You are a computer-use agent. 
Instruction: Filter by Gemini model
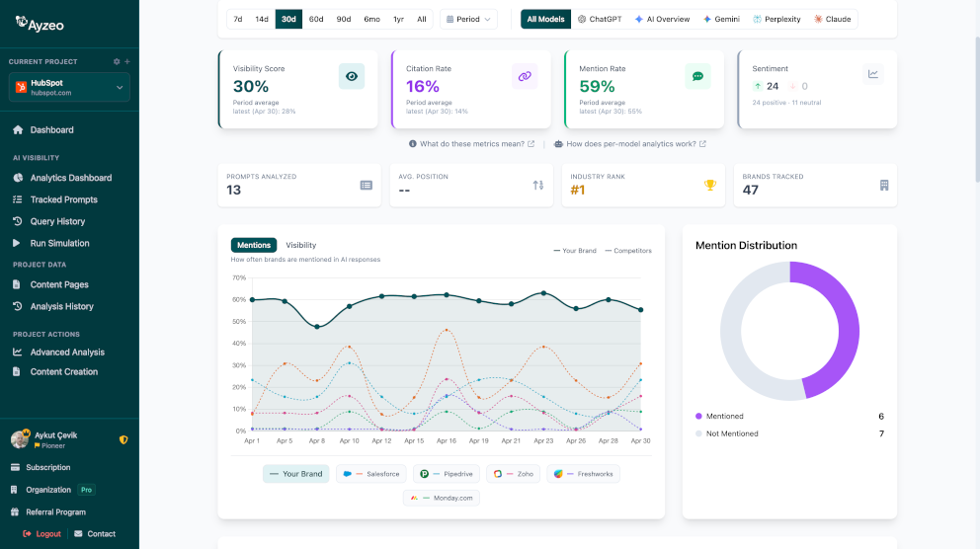click(x=721, y=20)
